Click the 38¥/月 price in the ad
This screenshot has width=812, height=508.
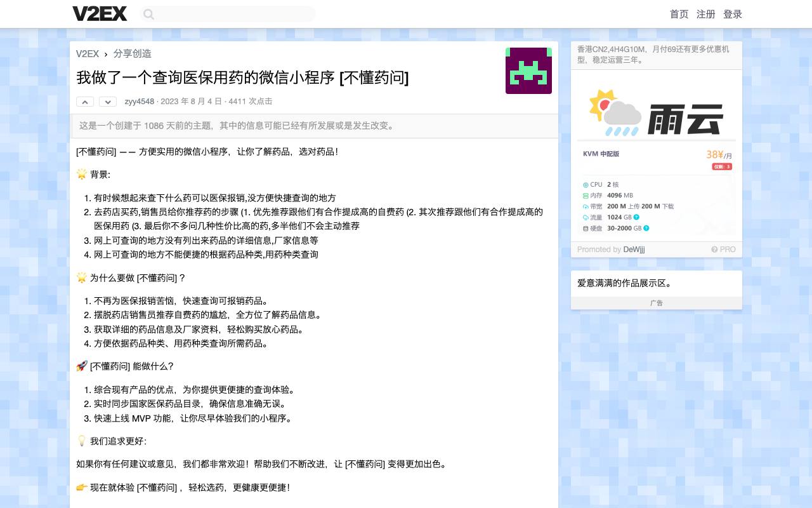click(x=719, y=155)
